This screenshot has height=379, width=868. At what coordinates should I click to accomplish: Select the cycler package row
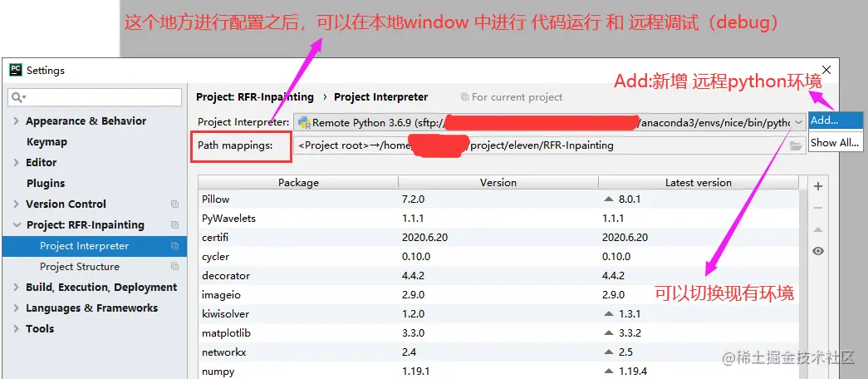click(x=498, y=257)
